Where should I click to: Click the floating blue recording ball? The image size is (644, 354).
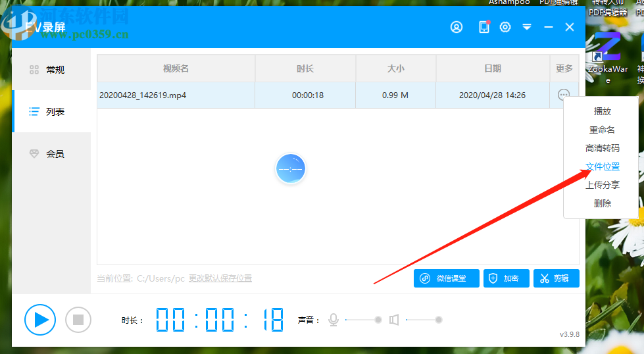pyautogui.click(x=290, y=169)
